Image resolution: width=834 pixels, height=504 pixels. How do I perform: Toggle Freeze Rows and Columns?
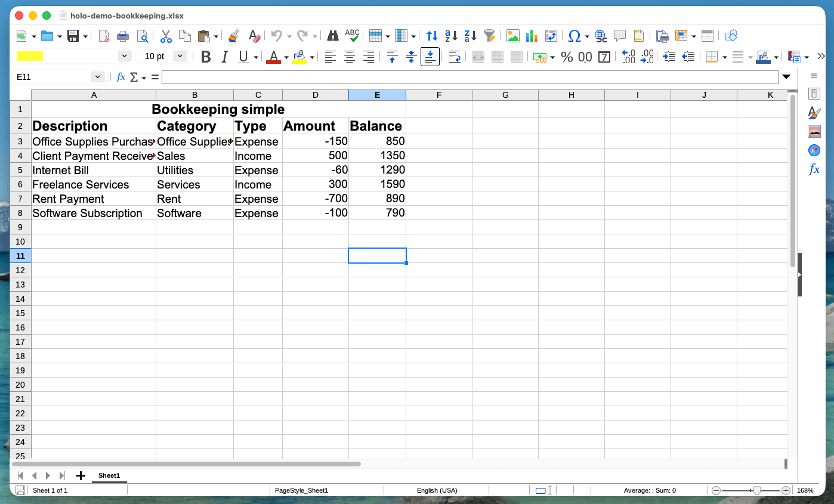pos(681,36)
